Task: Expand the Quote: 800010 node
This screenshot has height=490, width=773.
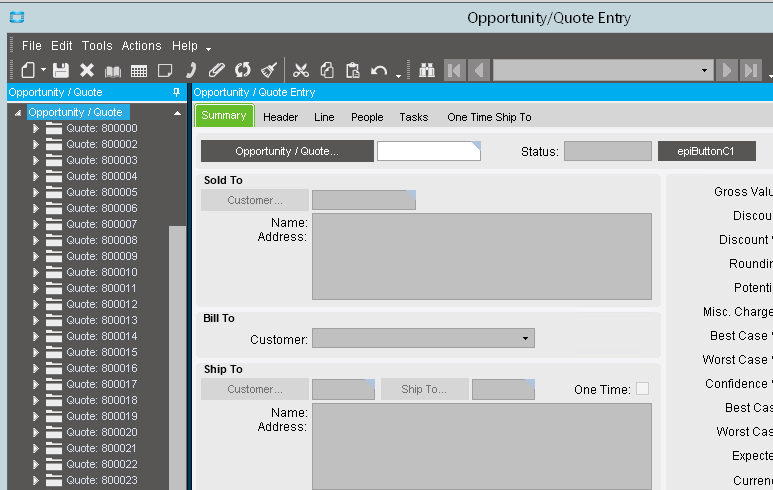Action: (x=35, y=272)
